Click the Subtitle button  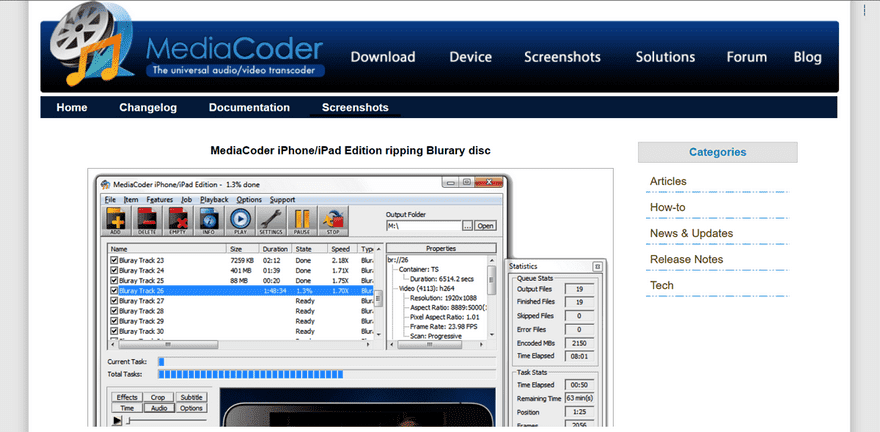(191, 397)
